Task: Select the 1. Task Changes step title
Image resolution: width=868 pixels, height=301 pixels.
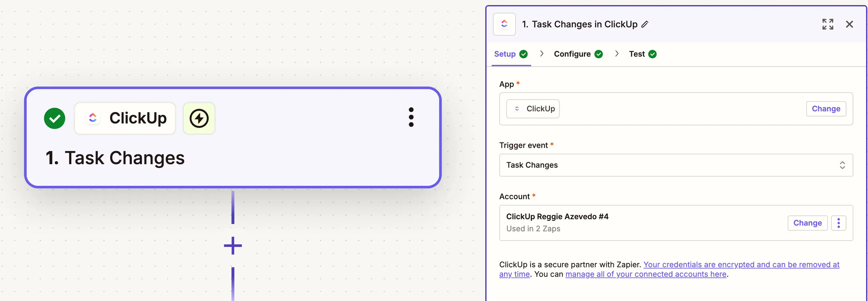Action: click(115, 157)
